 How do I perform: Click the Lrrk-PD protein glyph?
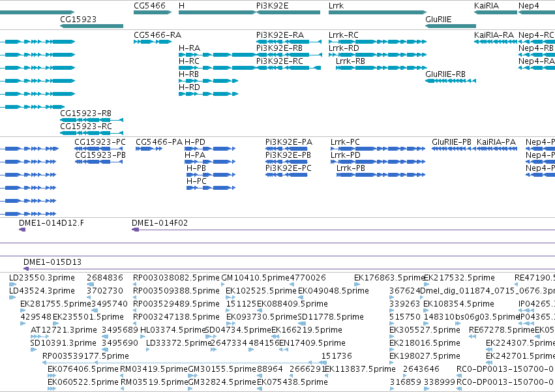click(x=378, y=162)
